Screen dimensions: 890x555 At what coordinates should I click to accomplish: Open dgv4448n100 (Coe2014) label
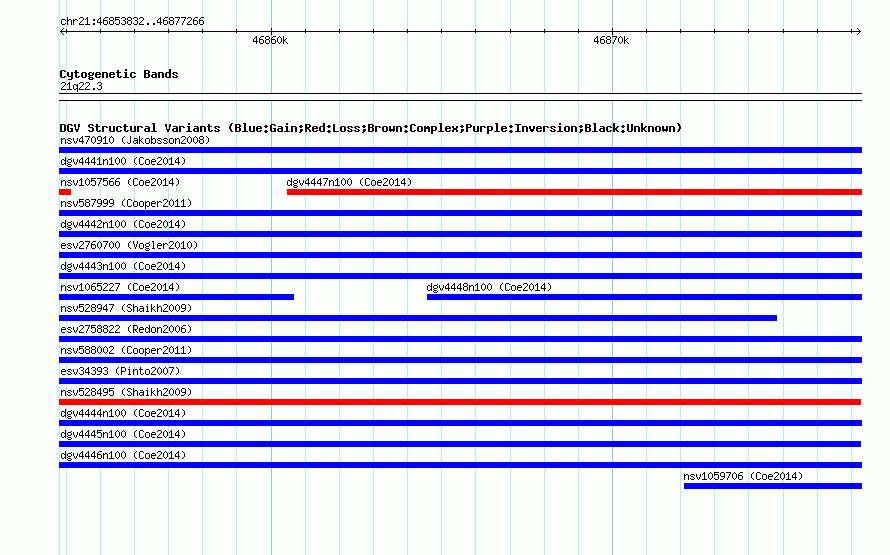[x=489, y=287]
